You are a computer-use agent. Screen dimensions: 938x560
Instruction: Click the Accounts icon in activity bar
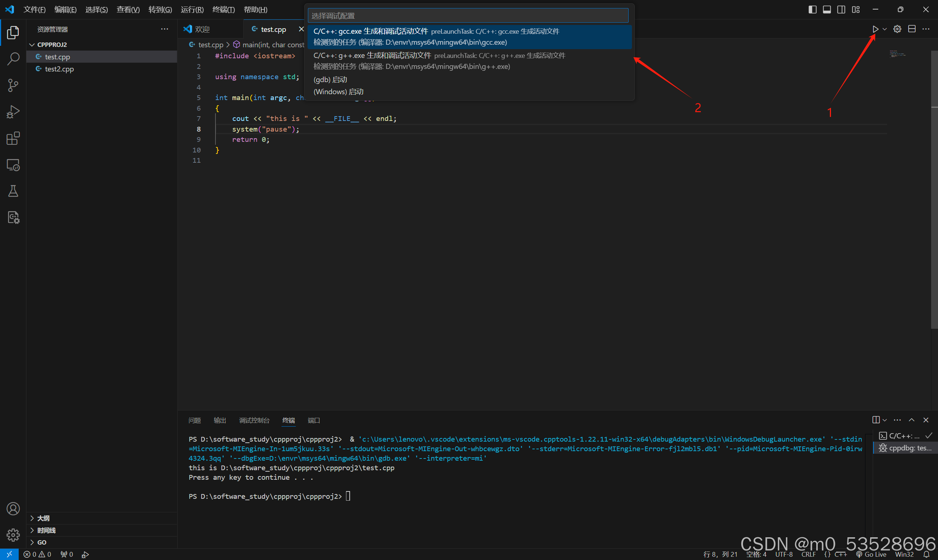[x=13, y=509]
